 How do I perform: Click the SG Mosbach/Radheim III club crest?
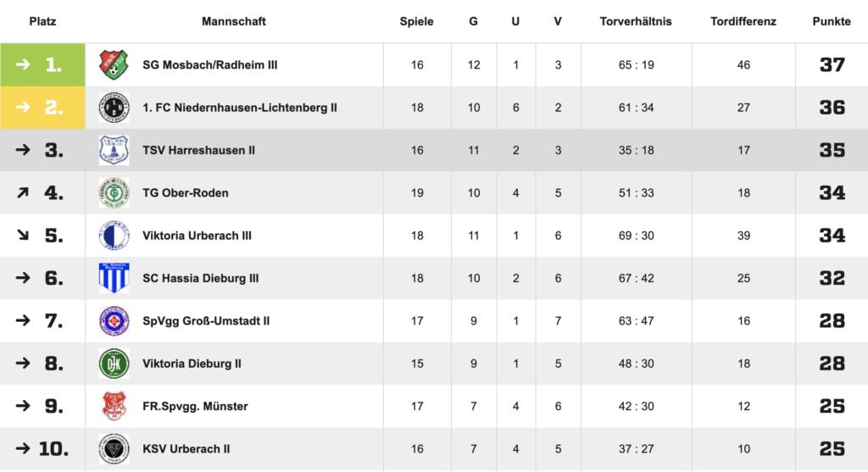(x=114, y=64)
